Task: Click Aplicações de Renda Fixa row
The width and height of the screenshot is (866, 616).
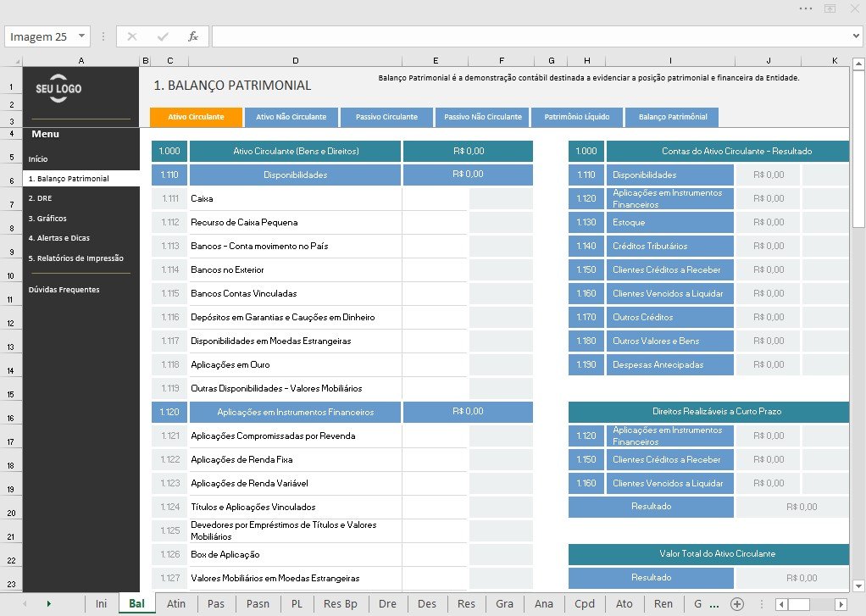Action: 241,459
